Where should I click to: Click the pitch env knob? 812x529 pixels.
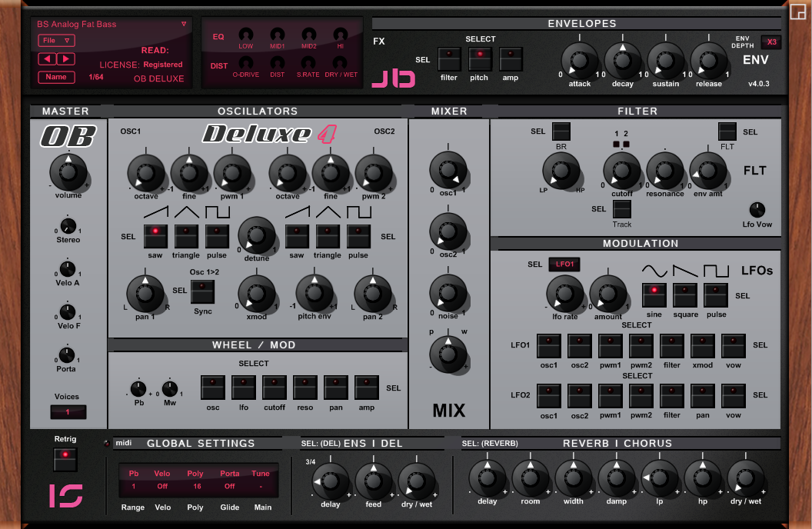click(x=314, y=293)
